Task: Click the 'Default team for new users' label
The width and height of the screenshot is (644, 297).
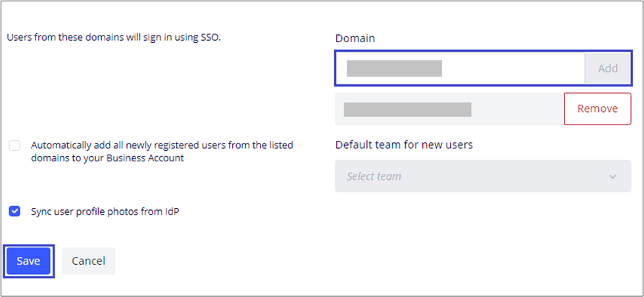Action: coord(403,145)
